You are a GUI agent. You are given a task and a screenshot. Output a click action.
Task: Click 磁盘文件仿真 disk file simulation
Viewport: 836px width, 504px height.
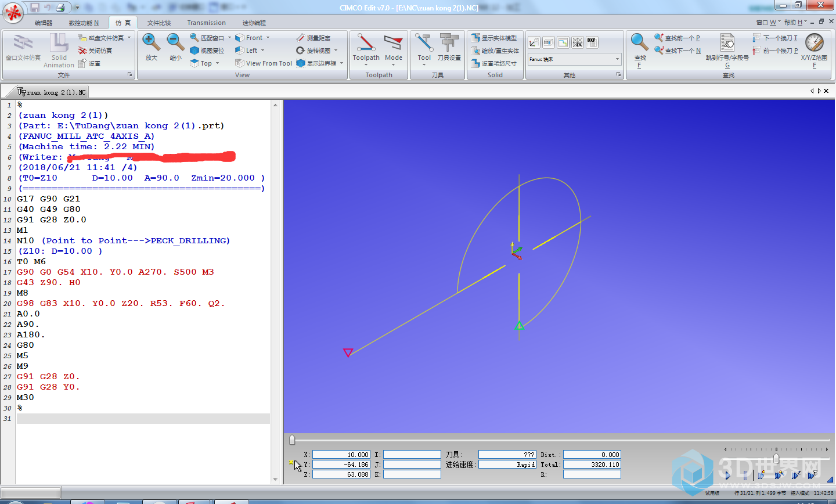101,38
